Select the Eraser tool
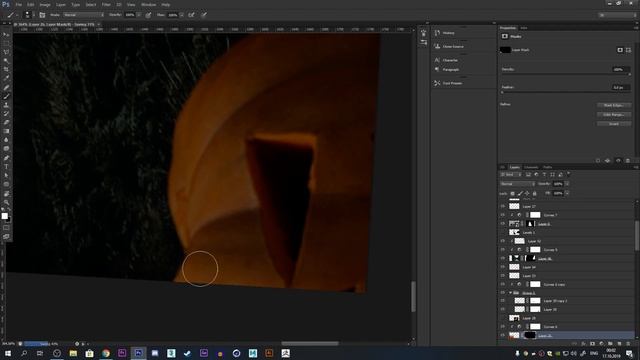Viewport: 640px width, 360px height. click(x=6, y=122)
